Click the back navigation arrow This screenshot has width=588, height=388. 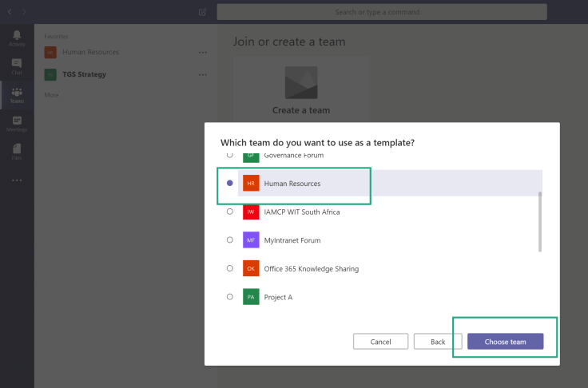click(x=10, y=12)
